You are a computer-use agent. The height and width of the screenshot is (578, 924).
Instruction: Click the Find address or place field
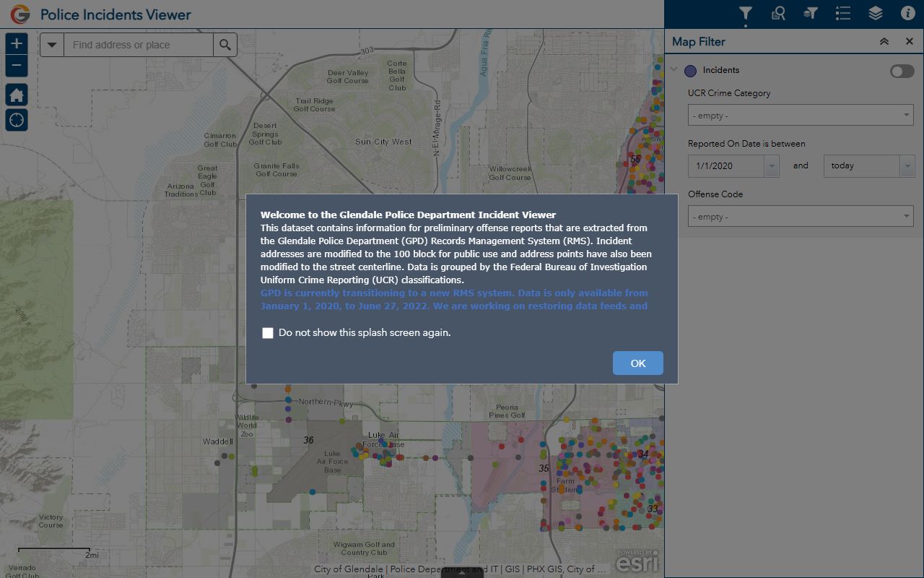coord(139,45)
